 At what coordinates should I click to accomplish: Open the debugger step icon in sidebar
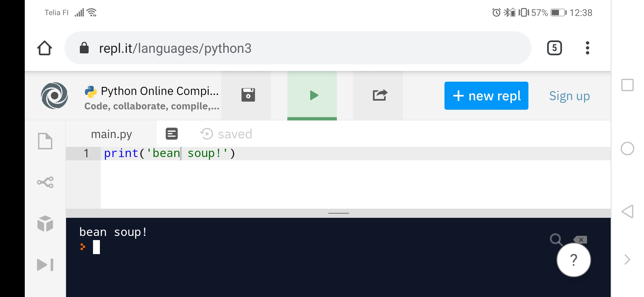click(x=45, y=265)
